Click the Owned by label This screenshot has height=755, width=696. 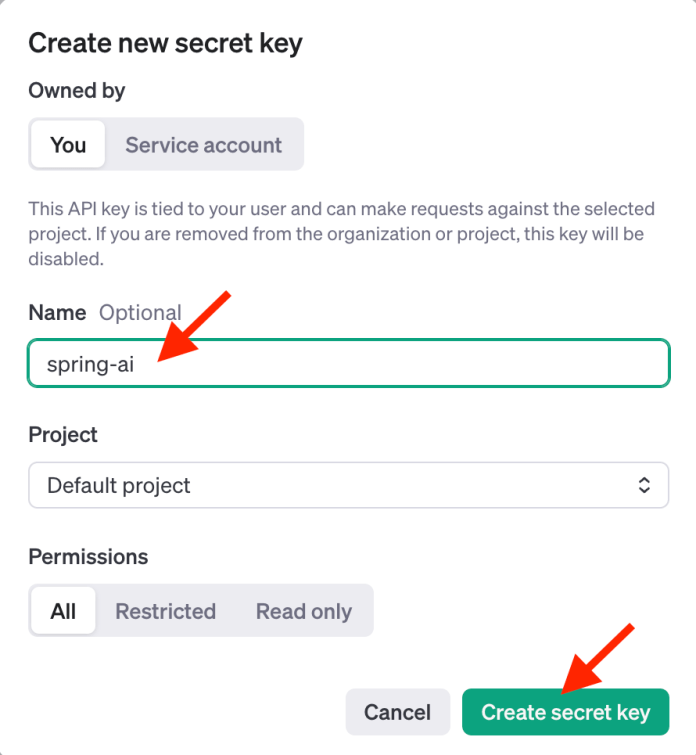click(77, 91)
